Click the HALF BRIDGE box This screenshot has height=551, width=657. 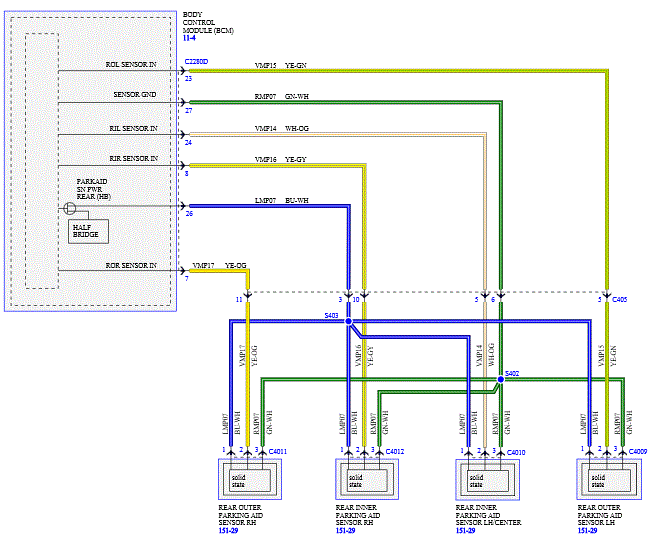point(88,231)
